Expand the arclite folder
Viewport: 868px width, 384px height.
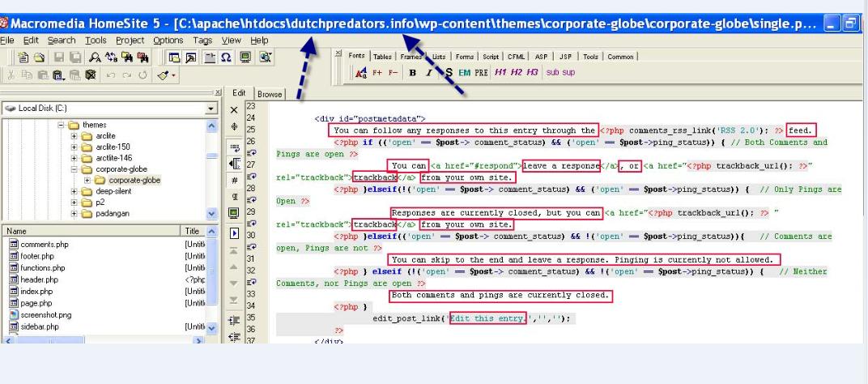(x=74, y=136)
